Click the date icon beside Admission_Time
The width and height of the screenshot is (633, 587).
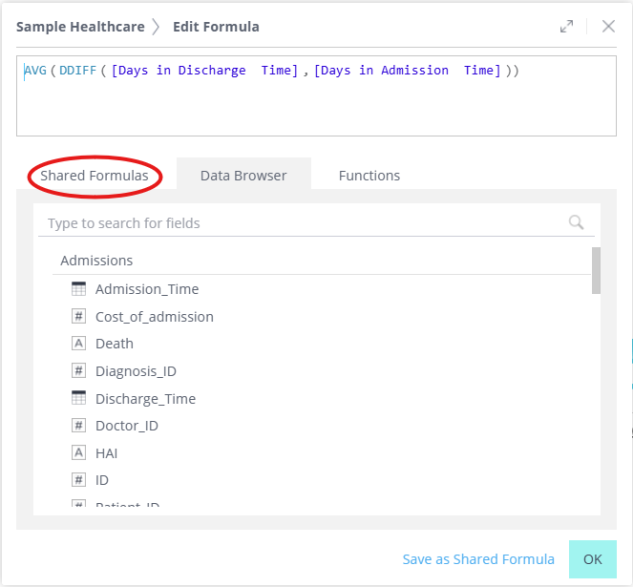[x=79, y=289]
